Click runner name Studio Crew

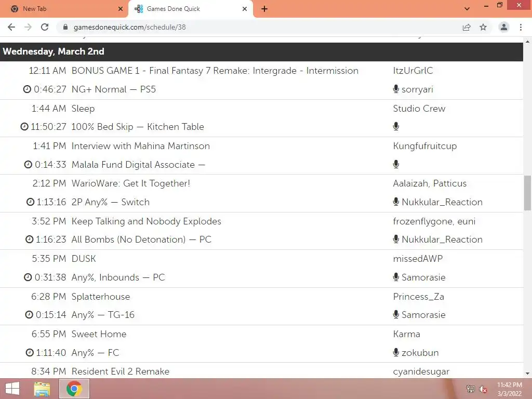tap(419, 109)
